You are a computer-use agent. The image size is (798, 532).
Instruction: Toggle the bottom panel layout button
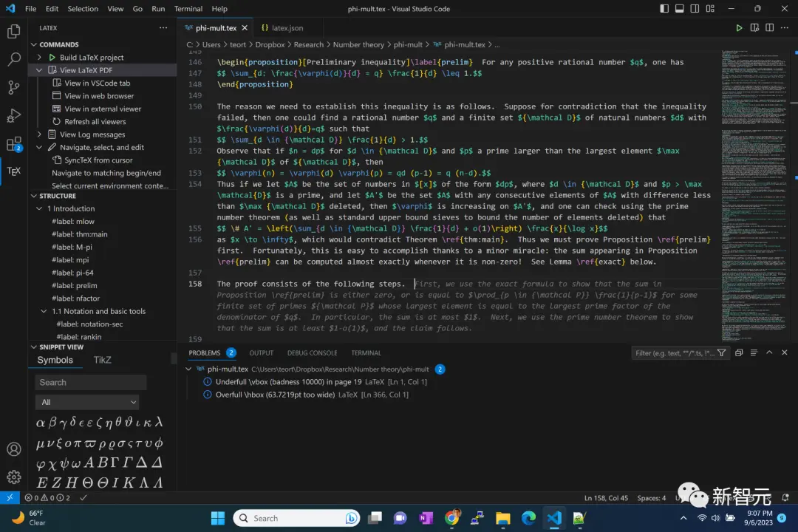point(680,9)
